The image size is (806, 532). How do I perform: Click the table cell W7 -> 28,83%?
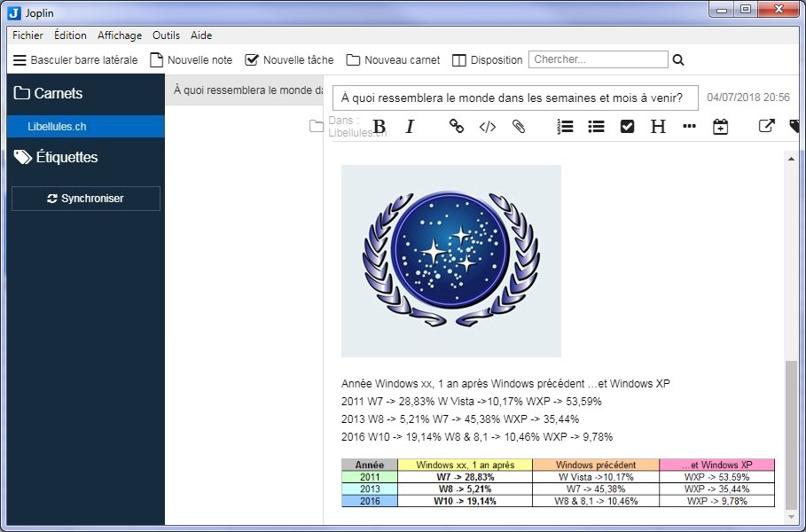466,477
